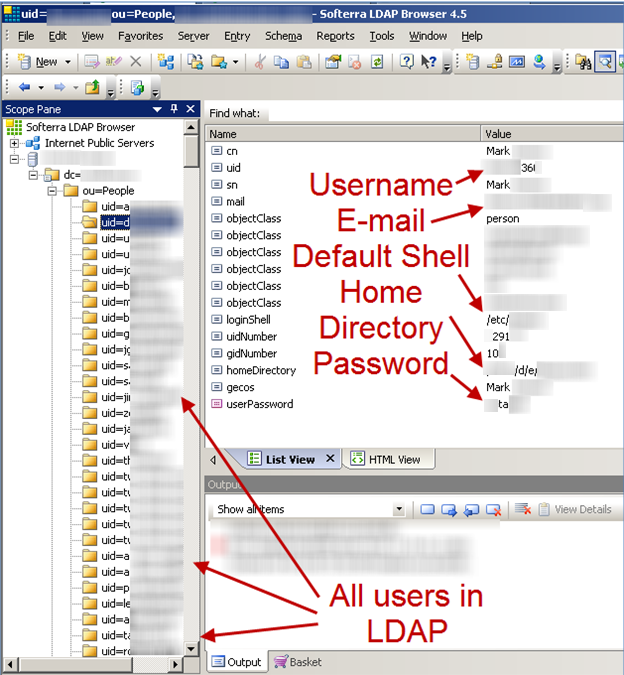Screen dimensions: 624x675
Task: Open the Help menu
Action: pos(472,36)
